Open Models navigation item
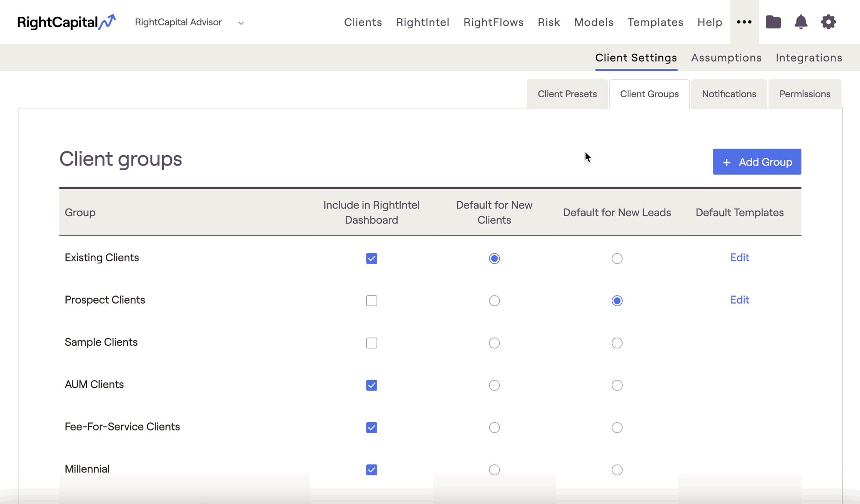Viewport: 860px width, 504px height. [594, 22]
